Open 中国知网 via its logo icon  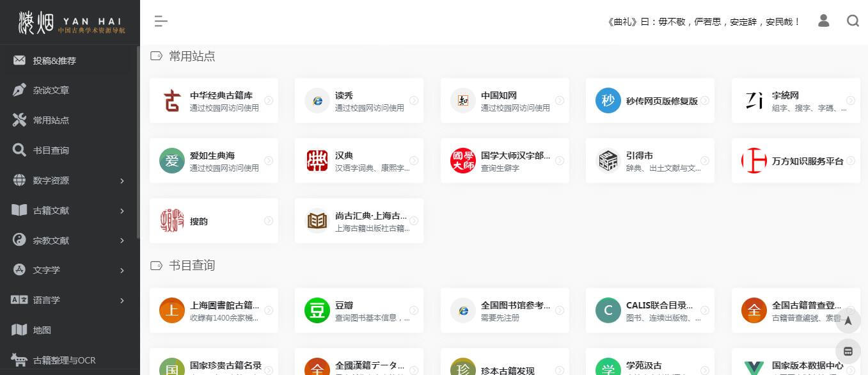coord(462,100)
